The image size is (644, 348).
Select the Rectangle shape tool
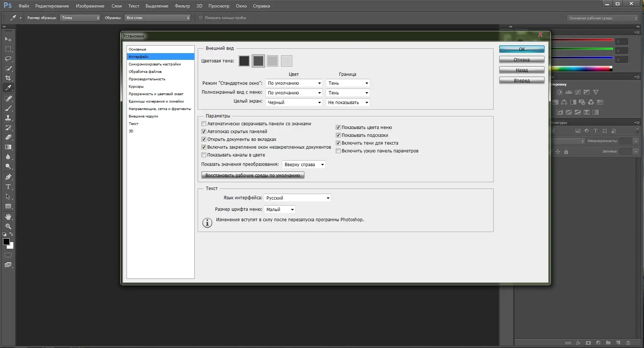(x=8, y=206)
